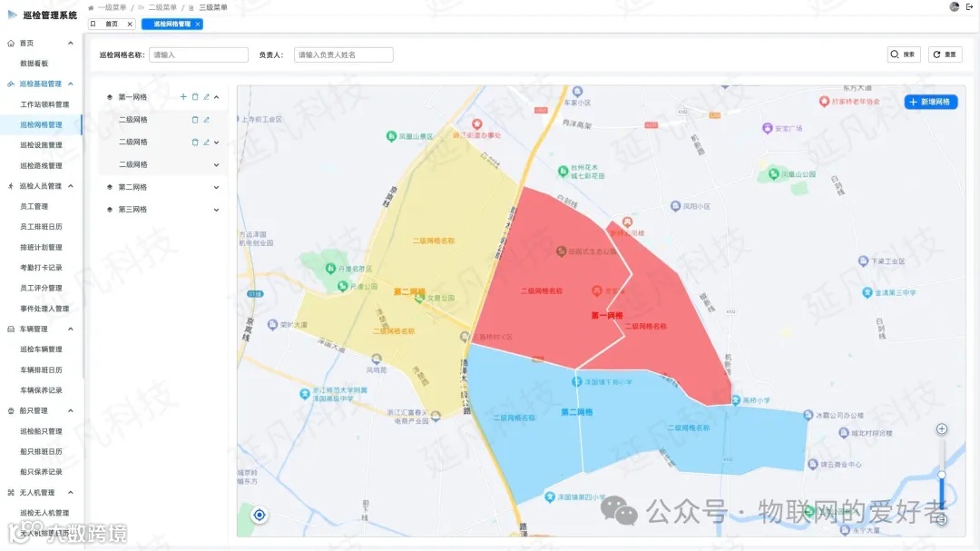Open 车辆排班日历 in sidebar
Image resolution: width=980 pixels, height=551 pixels.
[x=41, y=369]
